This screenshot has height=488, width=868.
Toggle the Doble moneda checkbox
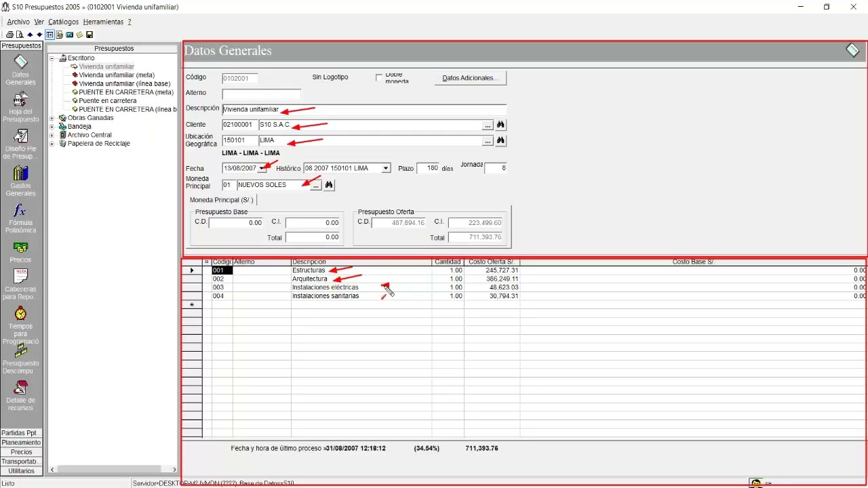tap(379, 78)
